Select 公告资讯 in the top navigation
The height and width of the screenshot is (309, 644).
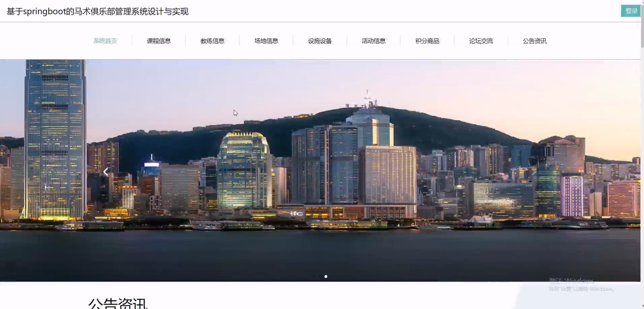[535, 41]
